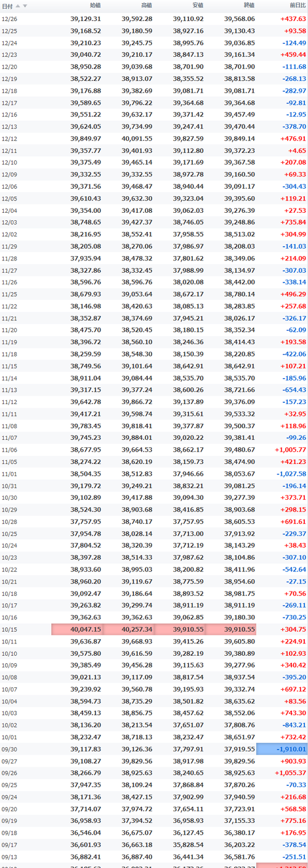Select the 09/19 date cell
This screenshot has height=868, width=308.
pyautogui.click(x=9, y=821)
